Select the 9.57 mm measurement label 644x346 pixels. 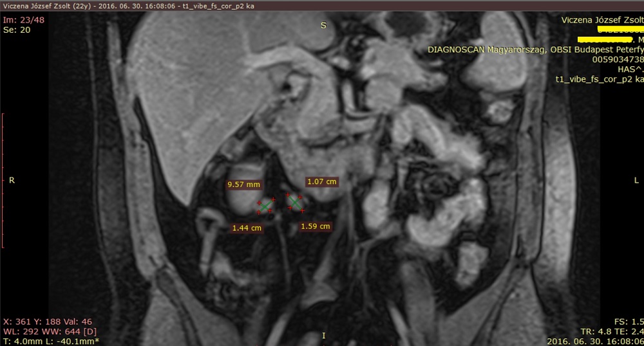point(243,185)
